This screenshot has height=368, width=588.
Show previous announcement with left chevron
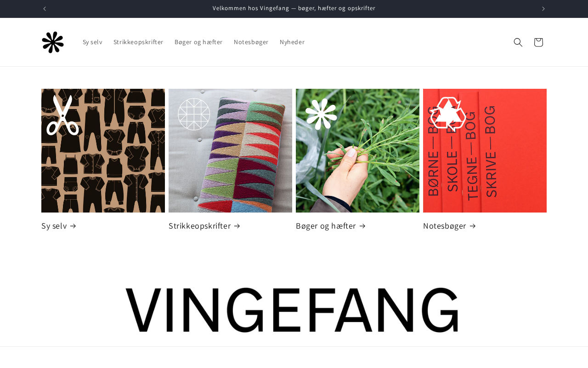point(45,9)
